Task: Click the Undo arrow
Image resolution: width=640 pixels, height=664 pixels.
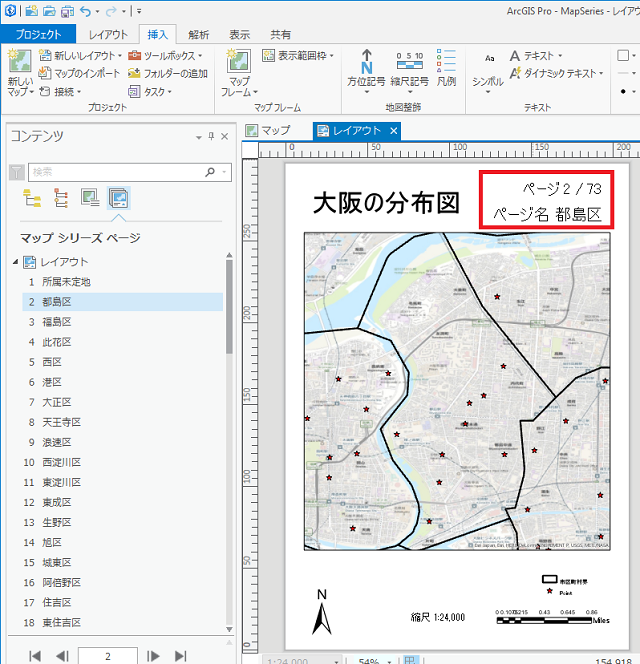Action: coord(86,11)
